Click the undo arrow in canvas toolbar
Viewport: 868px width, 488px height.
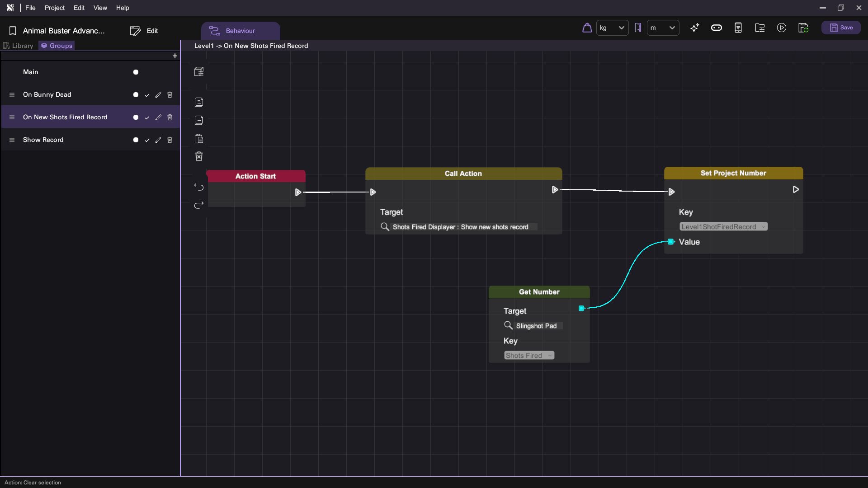click(199, 187)
